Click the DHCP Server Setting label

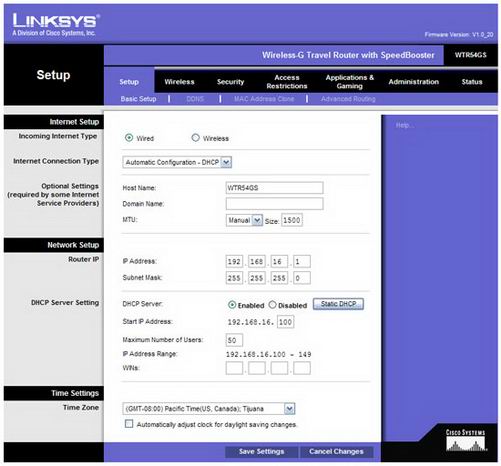tap(65, 303)
